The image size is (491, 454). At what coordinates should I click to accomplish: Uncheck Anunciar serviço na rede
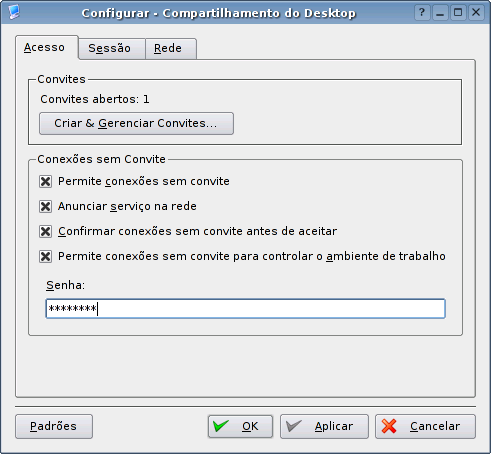[x=45, y=207]
